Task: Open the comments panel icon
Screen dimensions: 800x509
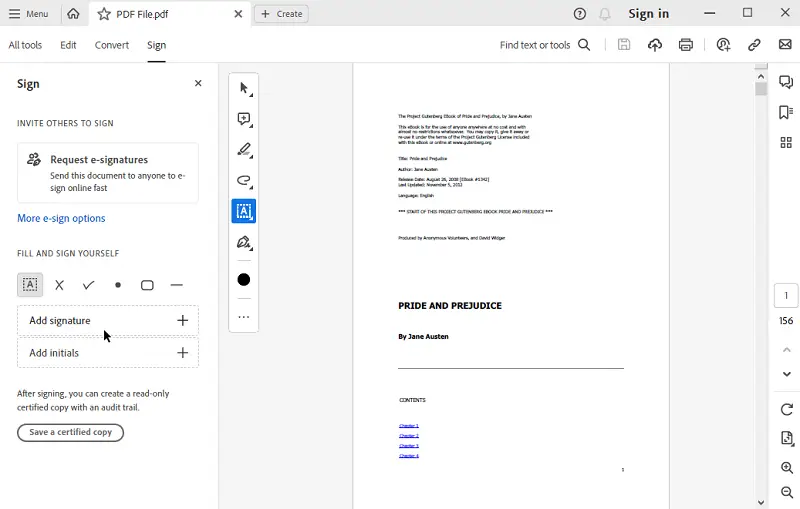Action: (786, 82)
